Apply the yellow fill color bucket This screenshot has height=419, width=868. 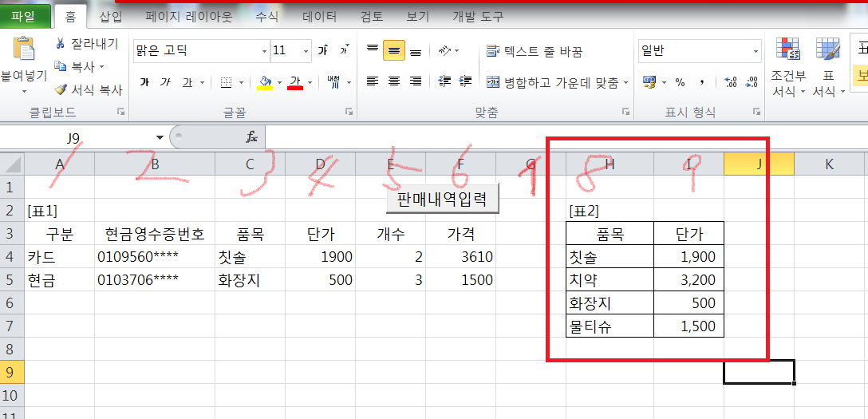[x=264, y=82]
